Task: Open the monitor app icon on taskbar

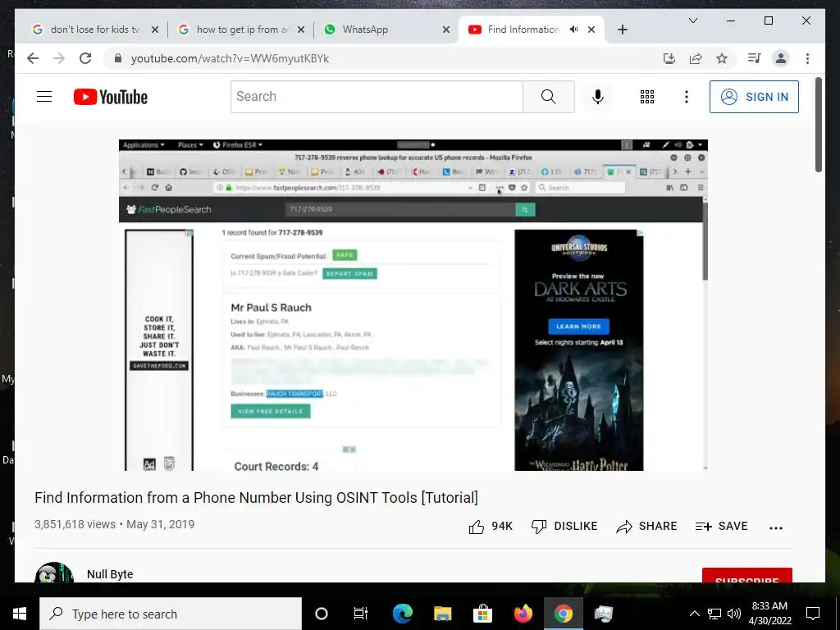Action: [603, 614]
